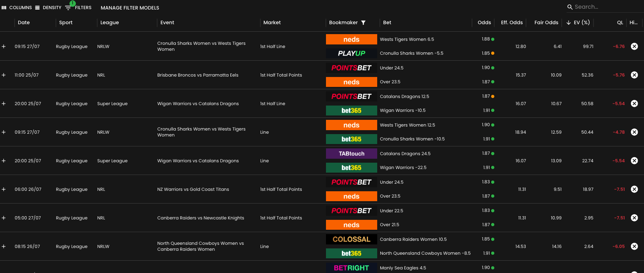Sort by the Sport column header
644x273 pixels.
tap(66, 23)
